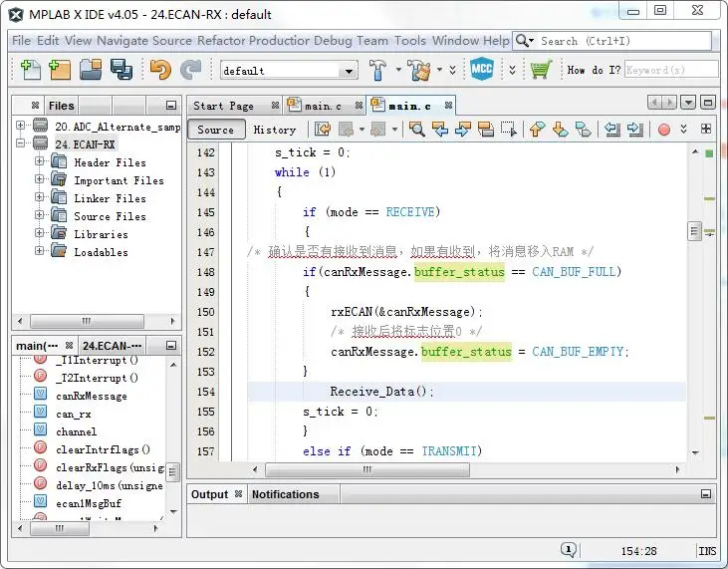Open the editor tabs list dropdown
Viewport: 728px width, 569px height.
click(x=688, y=103)
